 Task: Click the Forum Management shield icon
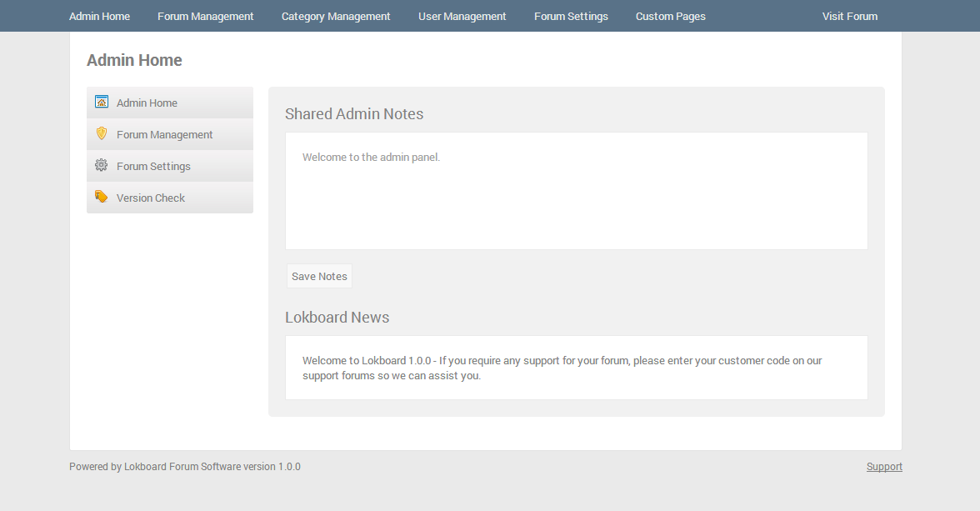point(102,133)
